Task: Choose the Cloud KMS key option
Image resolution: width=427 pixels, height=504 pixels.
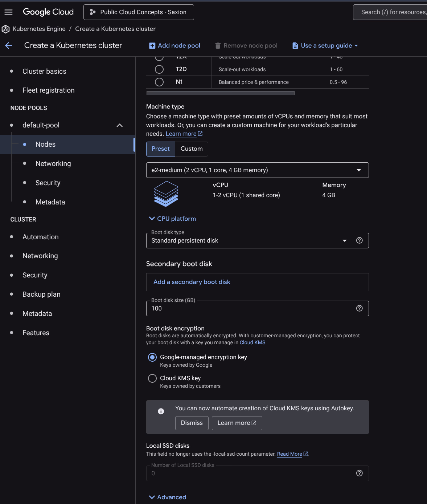Action: point(152,378)
